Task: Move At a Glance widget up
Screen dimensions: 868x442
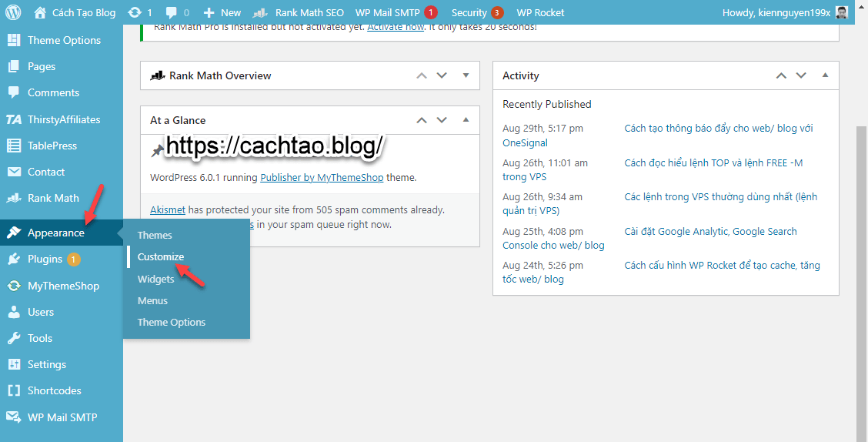Action: click(422, 119)
